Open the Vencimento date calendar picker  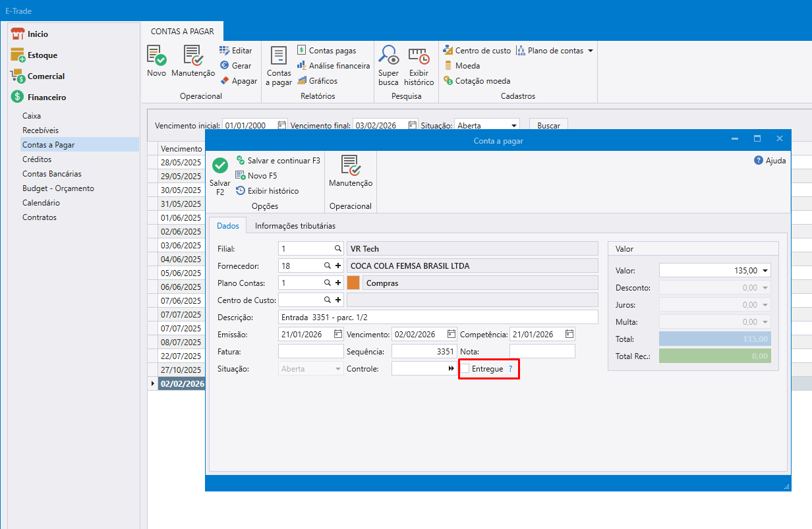[x=451, y=334]
